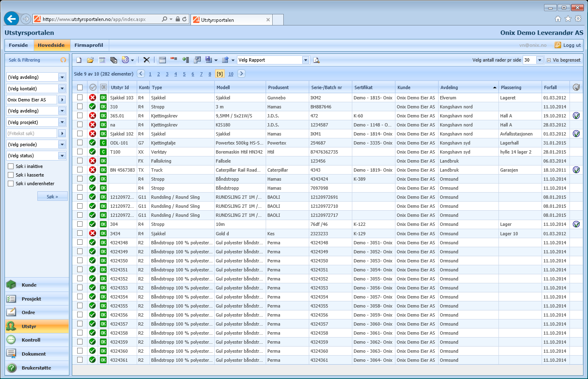588x379 pixels.
Task: Click the browser back arrow button
Action: pos(11,18)
